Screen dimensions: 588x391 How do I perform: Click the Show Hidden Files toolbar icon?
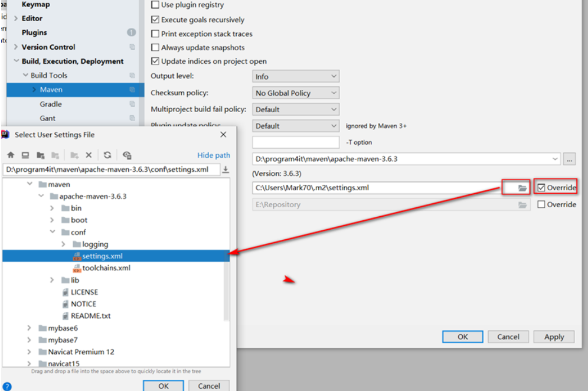127,155
